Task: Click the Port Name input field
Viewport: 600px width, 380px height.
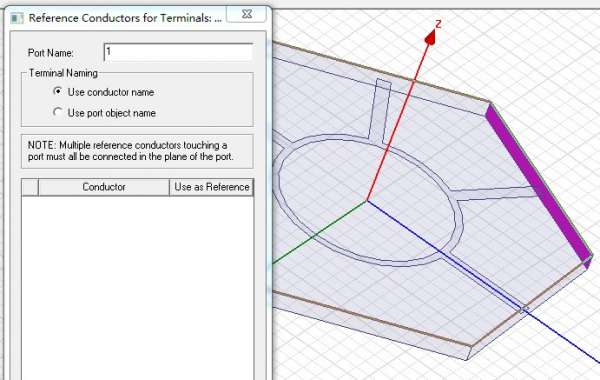Action: [178, 52]
